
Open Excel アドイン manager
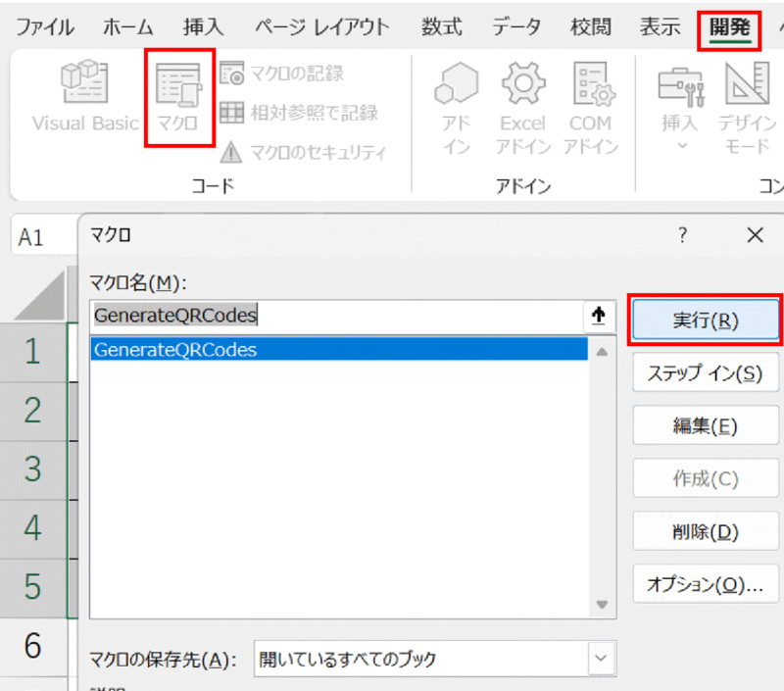pyautogui.click(x=523, y=108)
